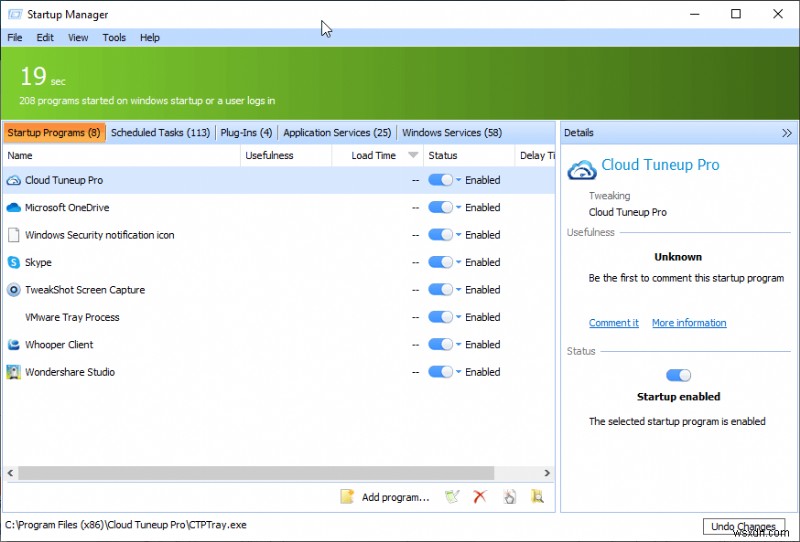Click the Cloud Tuneup Pro heading in Details
The image size is (800, 542).
point(660,165)
